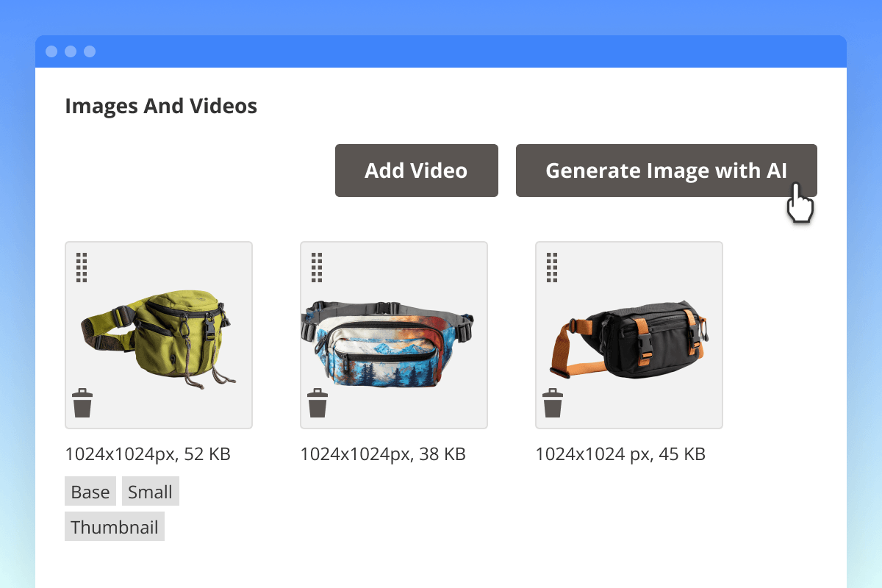
Task: Click the third window control dot
Action: coord(90,51)
